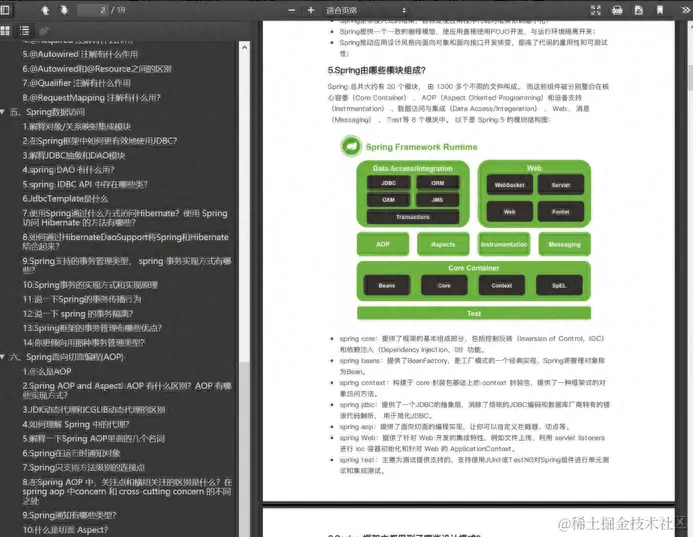Open outline item 1.什么是AOP
The height and width of the screenshot is (537, 693).
47,372
